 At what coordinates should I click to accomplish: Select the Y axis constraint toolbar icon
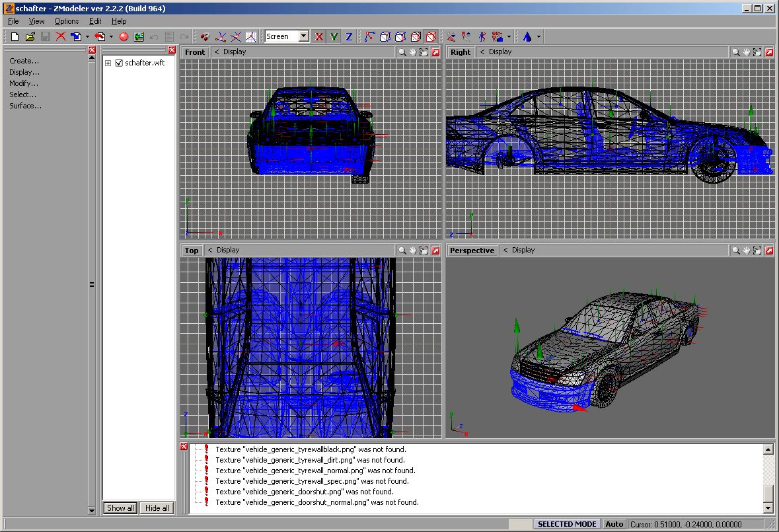(x=334, y=36)
